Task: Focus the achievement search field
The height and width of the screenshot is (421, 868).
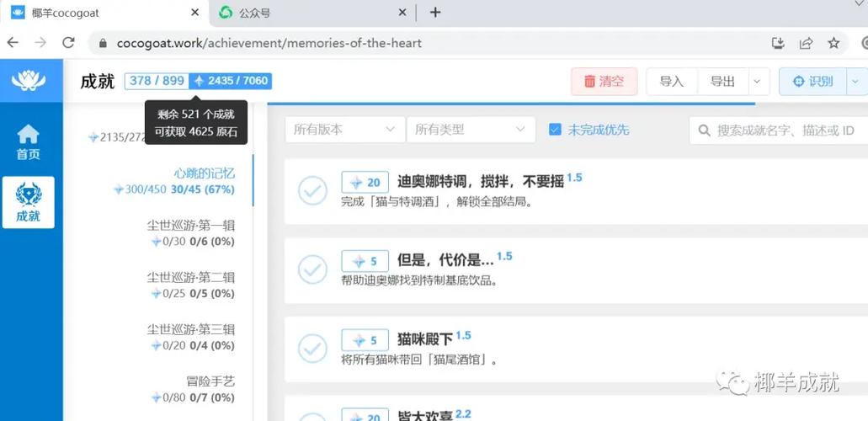Action: 780,131
